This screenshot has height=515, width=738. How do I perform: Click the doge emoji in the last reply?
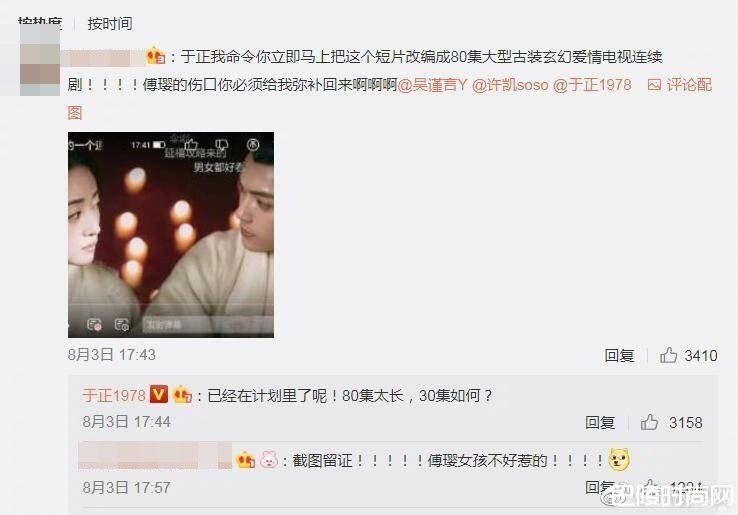619,459
